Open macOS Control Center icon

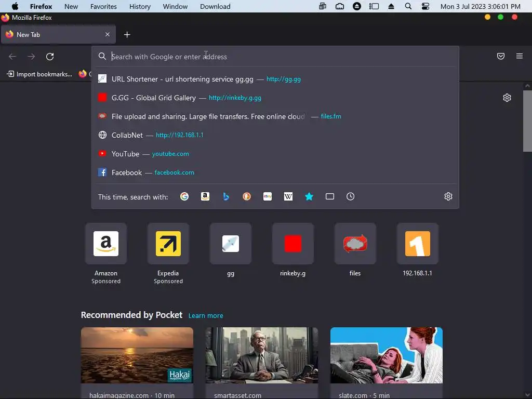pos(425,6)
